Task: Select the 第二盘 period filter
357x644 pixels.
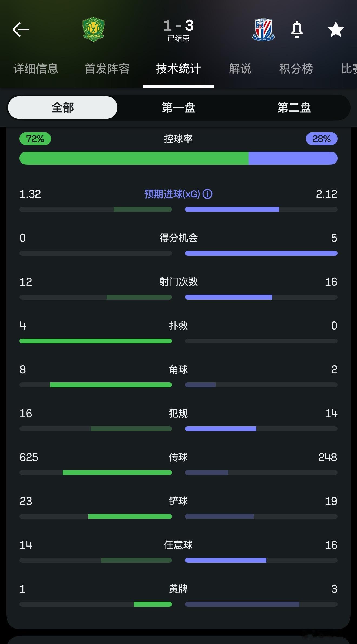Action: [x=294, y=108]
